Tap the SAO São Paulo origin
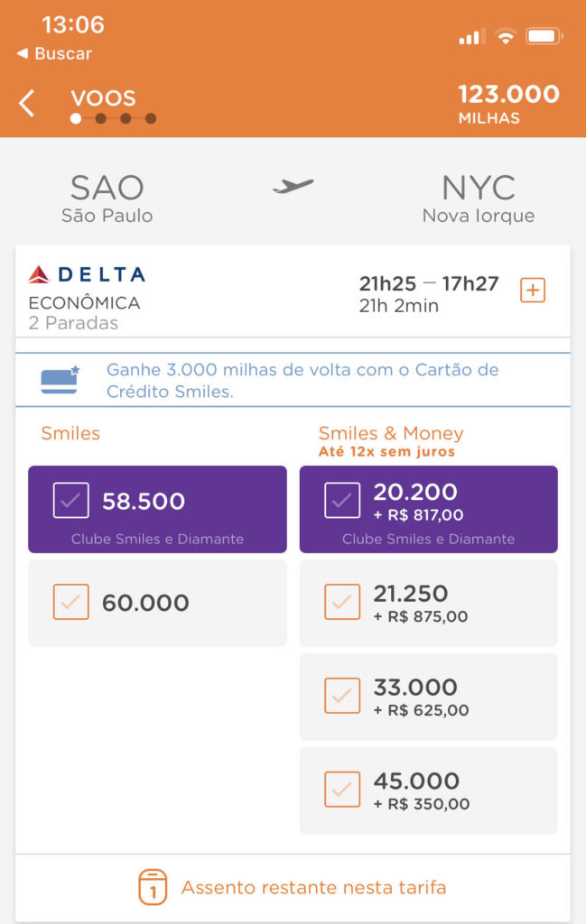This screenshot has height=924, width=586. (107, 199)
